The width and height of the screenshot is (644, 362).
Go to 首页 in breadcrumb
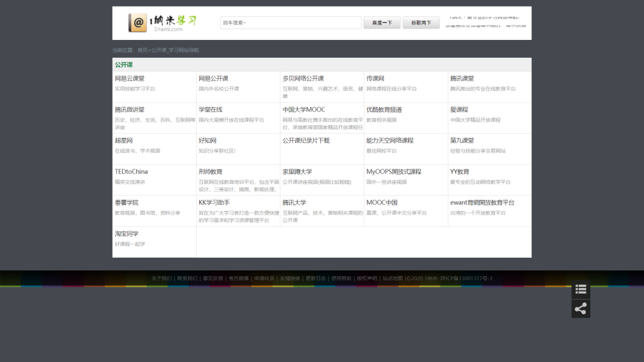(143, 50)
